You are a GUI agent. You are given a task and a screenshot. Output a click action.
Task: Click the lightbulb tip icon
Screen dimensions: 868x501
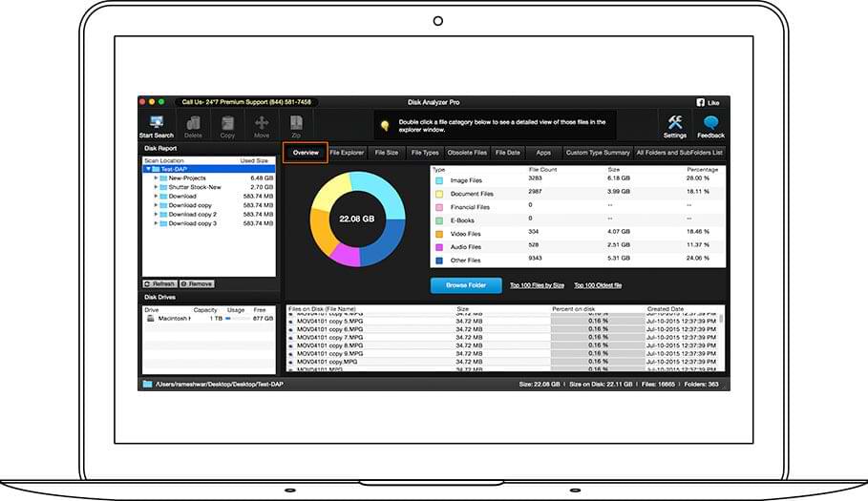coord(385,126)
